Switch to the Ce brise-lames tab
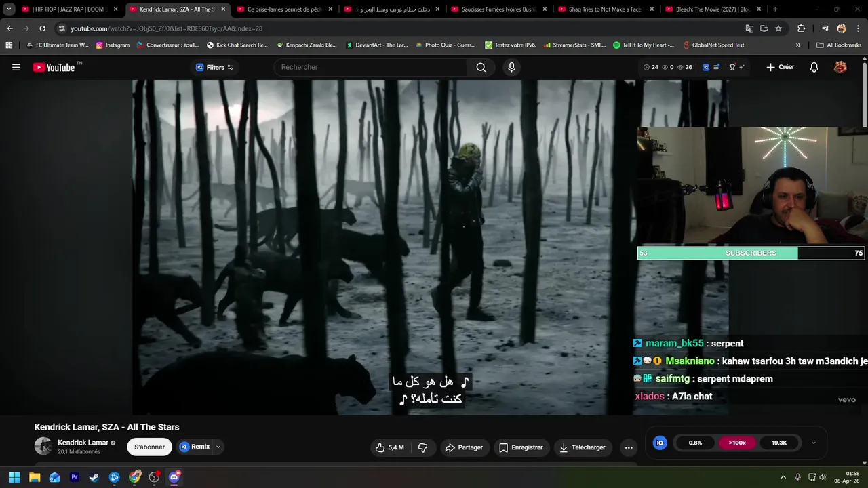The height and width of the screenshot is (488, 868). tap(283, 9)
